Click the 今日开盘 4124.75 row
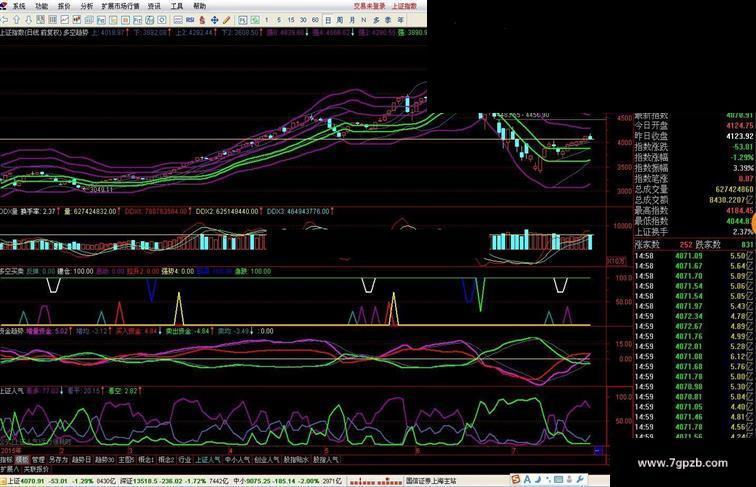The width and height of the screenshot is (756, 487). [693, 126]
